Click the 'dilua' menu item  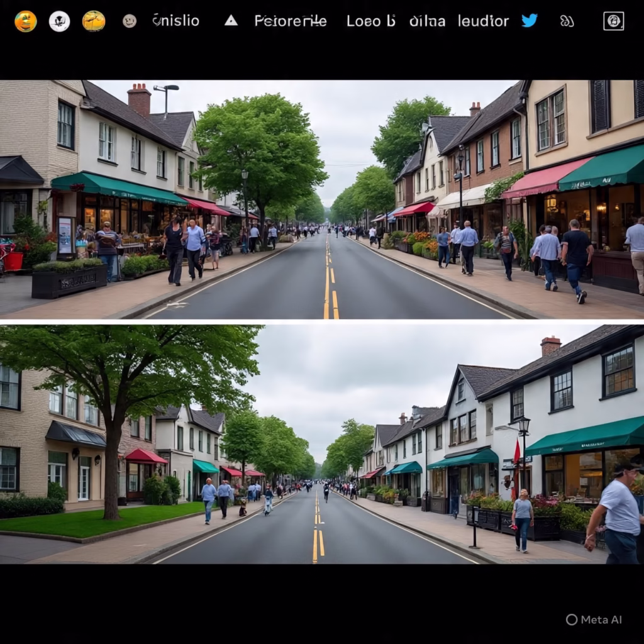[x=427, y=21]
